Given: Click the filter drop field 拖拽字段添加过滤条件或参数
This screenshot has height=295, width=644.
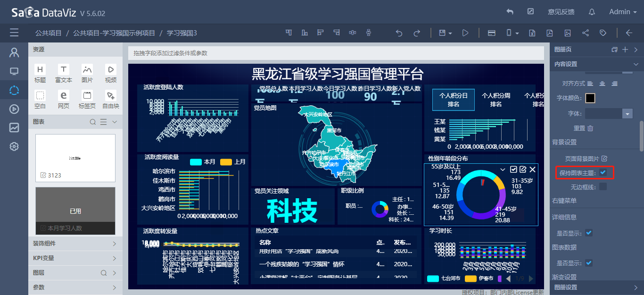Looking at the screenshot, I should (336, 53).
